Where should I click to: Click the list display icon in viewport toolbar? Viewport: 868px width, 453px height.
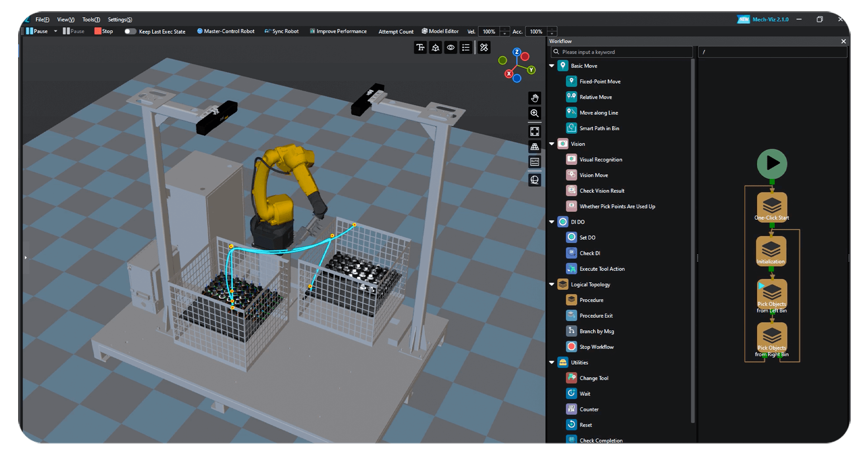pos(465,48)
